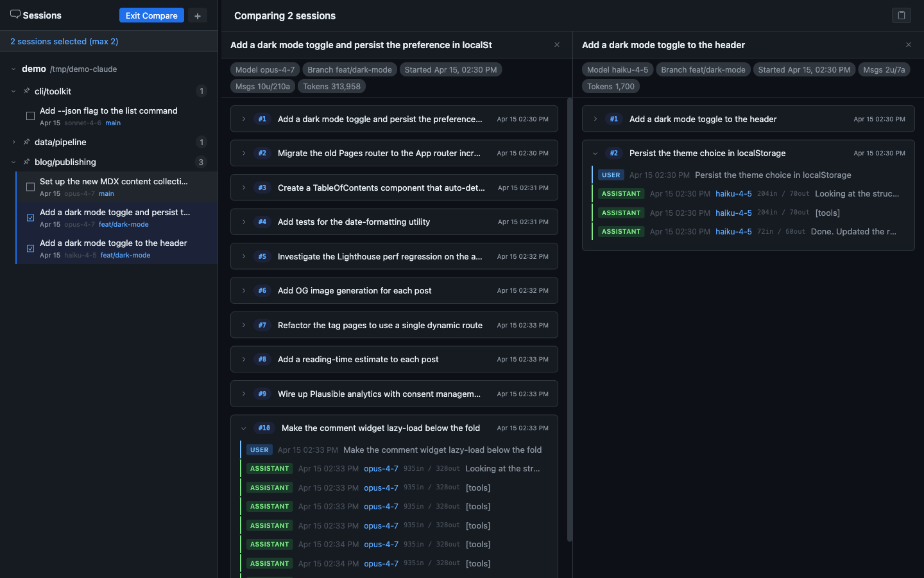Viewport: 924px width, 578px height.
Task: Click assistant message 'Looking at the struc...' in the right pane
Action: tap(748, 193)
